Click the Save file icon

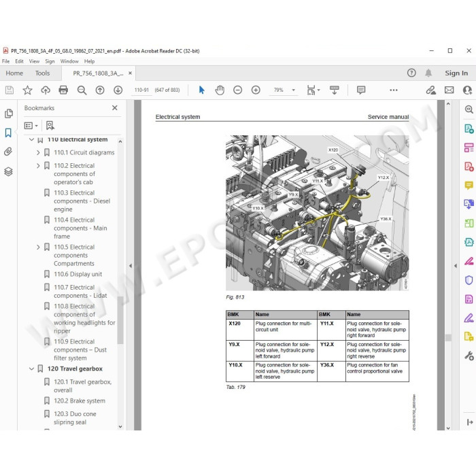coord(10,90)
